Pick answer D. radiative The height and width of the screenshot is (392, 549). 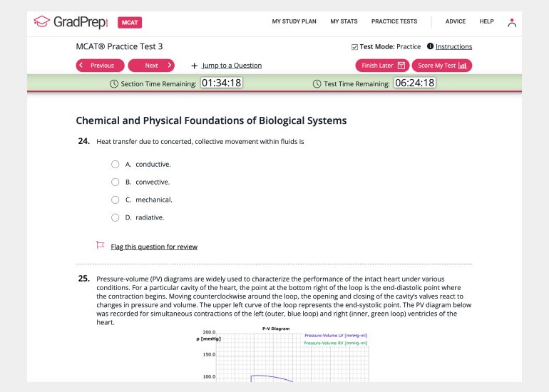[x=115, y=217]
